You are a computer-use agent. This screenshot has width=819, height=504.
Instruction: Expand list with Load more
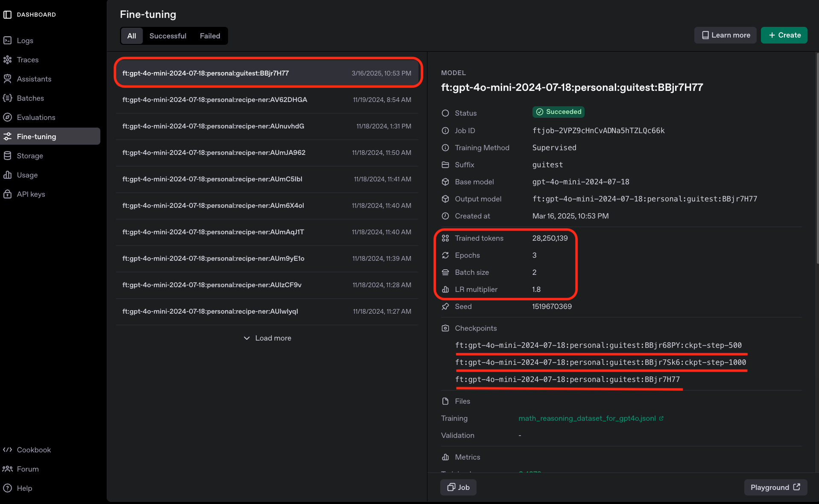(267, 338)
